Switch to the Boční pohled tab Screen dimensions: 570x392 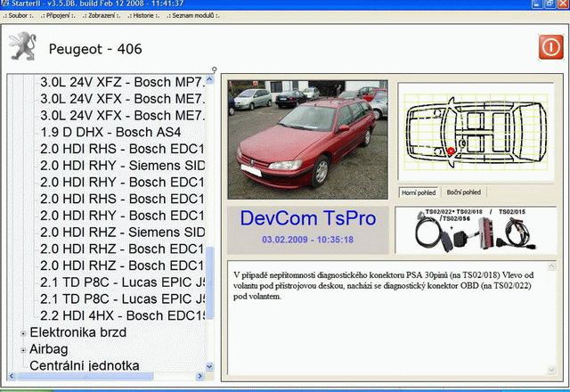tap(464, 192)
